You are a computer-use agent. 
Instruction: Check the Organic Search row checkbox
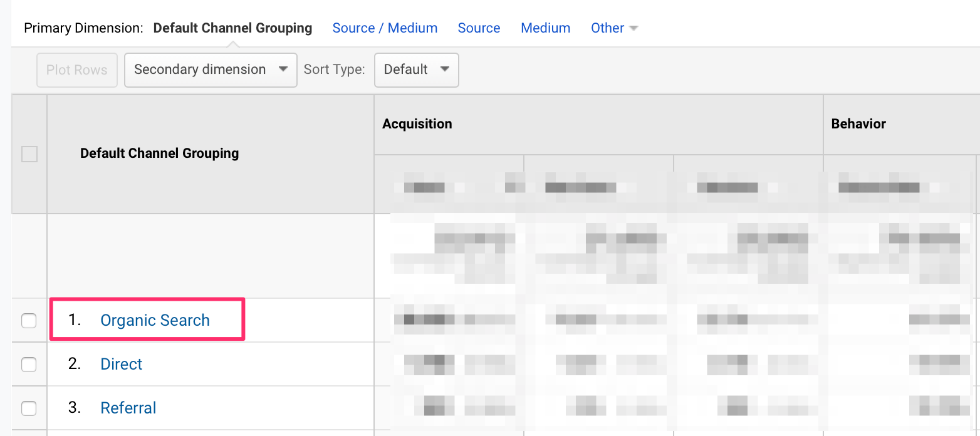tap(29, 321)
